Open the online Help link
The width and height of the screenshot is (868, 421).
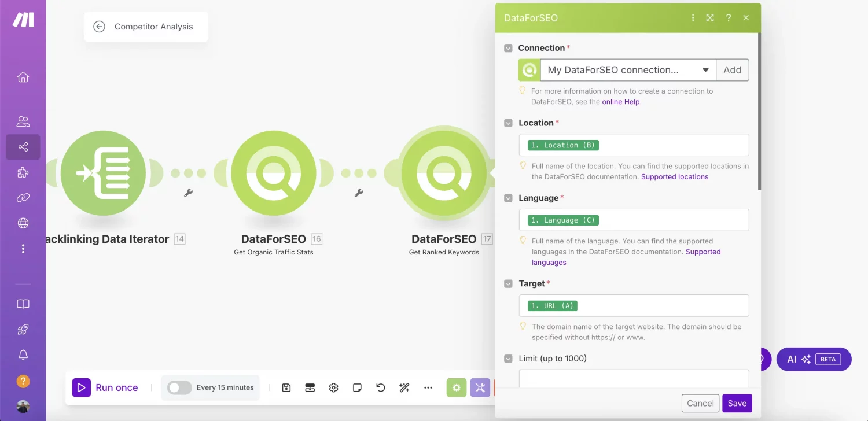pos(621,102)
